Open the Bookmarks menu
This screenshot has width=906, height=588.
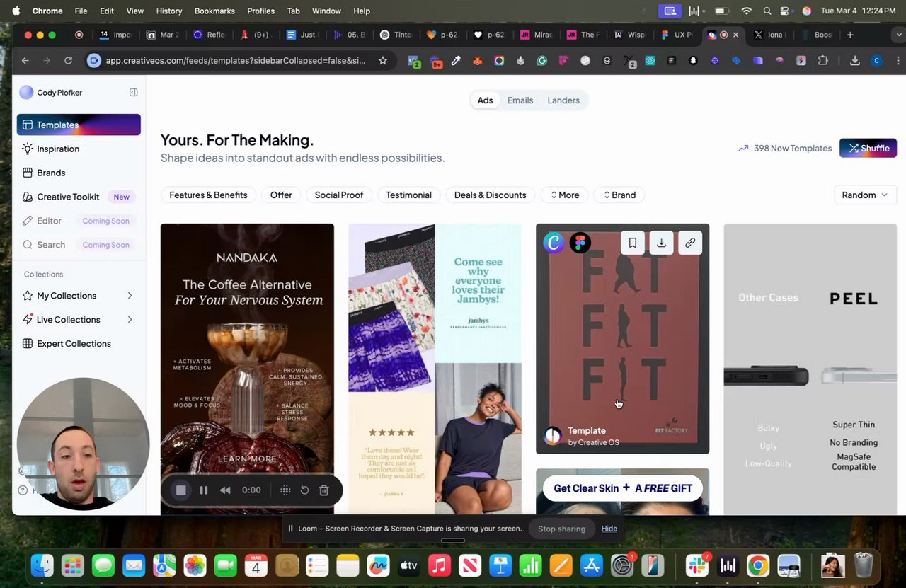(214, 11)
